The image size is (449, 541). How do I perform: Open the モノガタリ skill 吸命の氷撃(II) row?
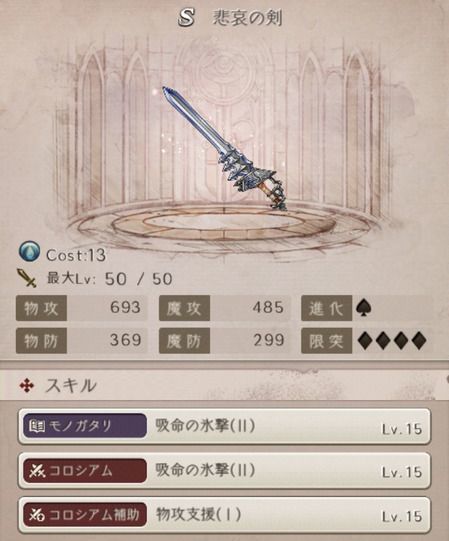(x=224, y=426)
